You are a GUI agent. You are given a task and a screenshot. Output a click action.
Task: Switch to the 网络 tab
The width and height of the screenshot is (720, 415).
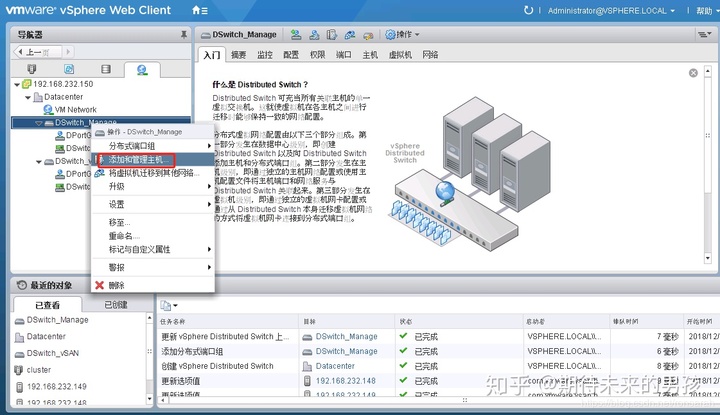pyautogui.click(x=430, y=55)
